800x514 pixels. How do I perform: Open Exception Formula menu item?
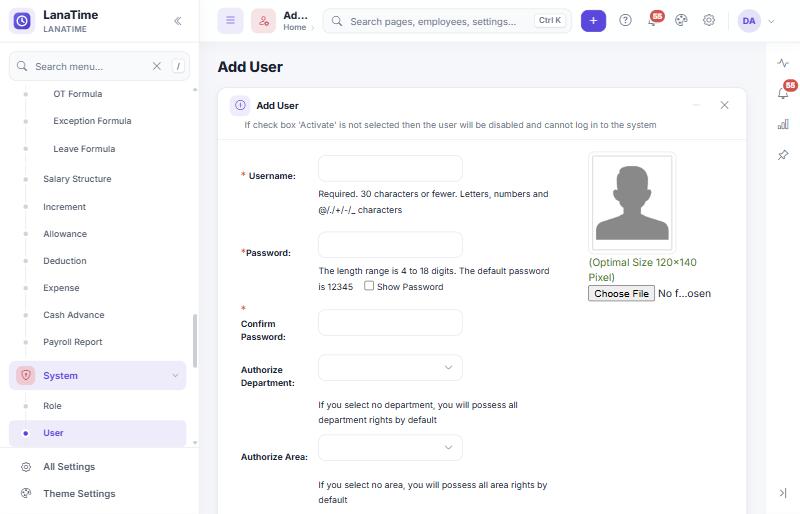[x=92, y=121]
